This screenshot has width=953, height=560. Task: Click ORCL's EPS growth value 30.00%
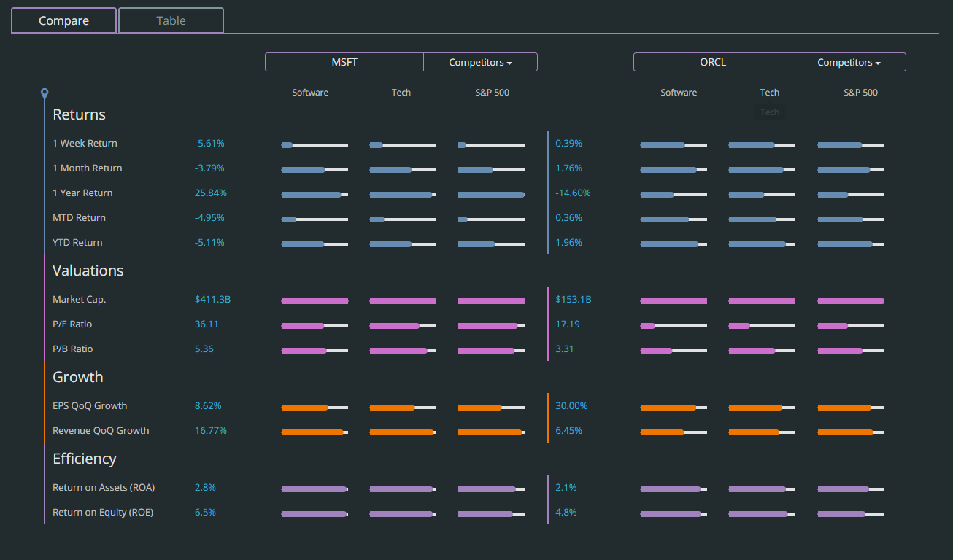571,406
